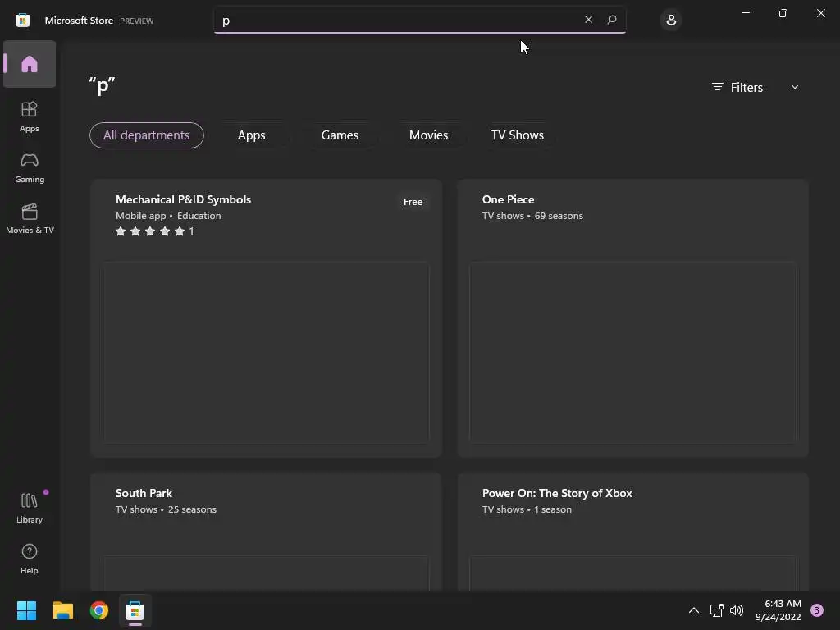Open the notification badge showing 3
Screen dimensions: 840x630
coord(817,610)
